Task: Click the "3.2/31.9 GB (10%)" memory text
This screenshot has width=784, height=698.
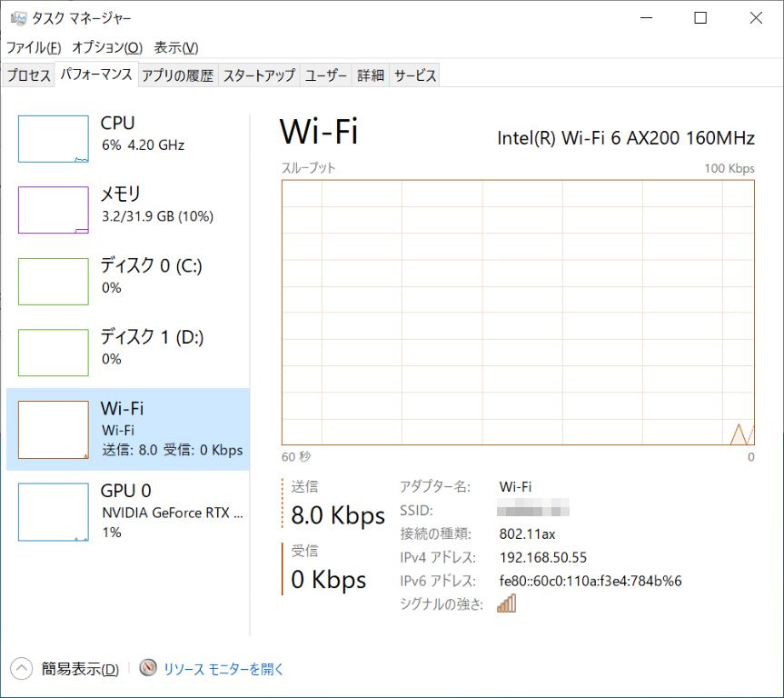Action: (x=157, y=216)
